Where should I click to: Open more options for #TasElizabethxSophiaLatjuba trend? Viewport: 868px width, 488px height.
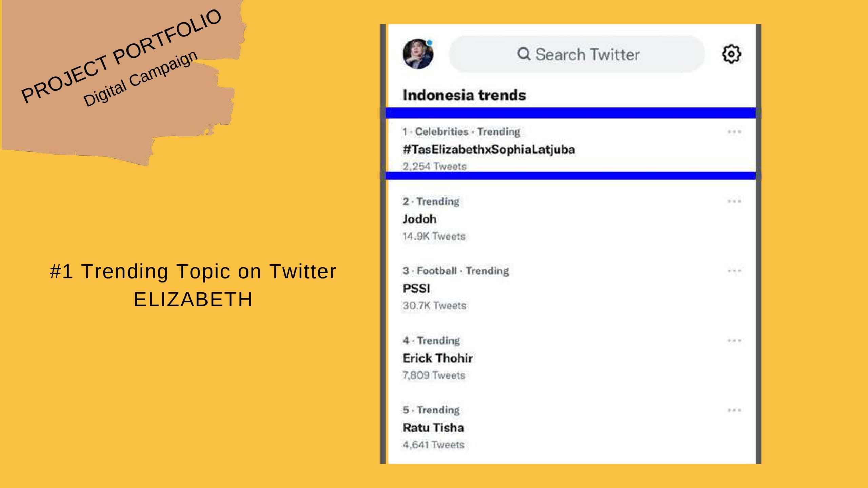[734, 132]
